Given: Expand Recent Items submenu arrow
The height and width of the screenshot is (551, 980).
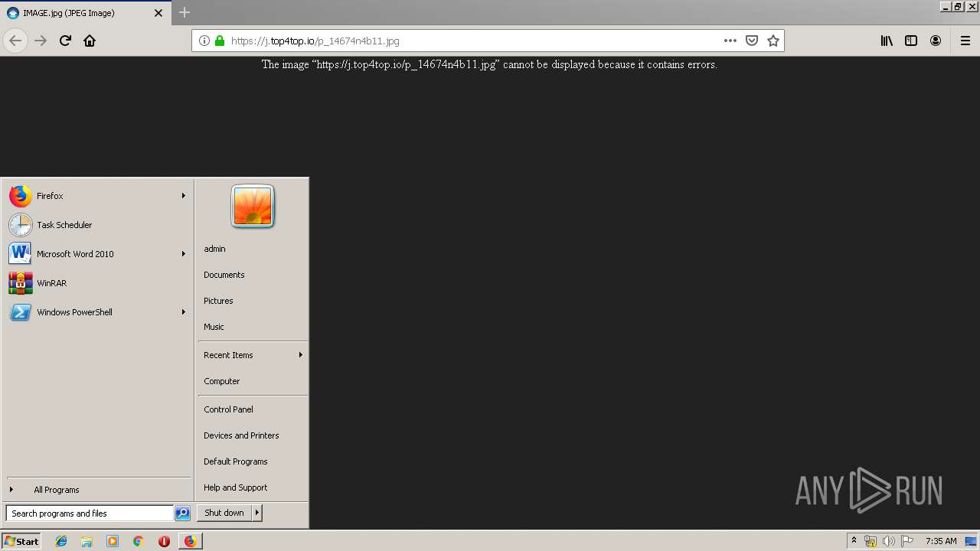Looking at the screenshot, I should tap(300, 355).
